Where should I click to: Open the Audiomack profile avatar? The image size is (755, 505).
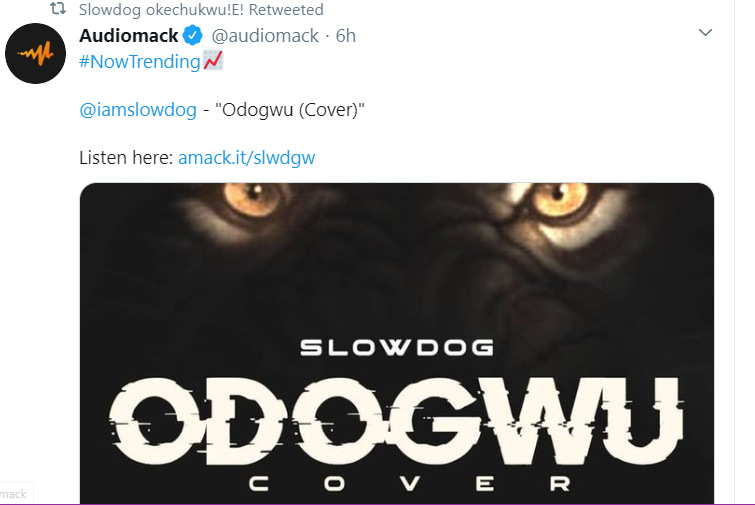pyautogui.click(x=35, y=53)
